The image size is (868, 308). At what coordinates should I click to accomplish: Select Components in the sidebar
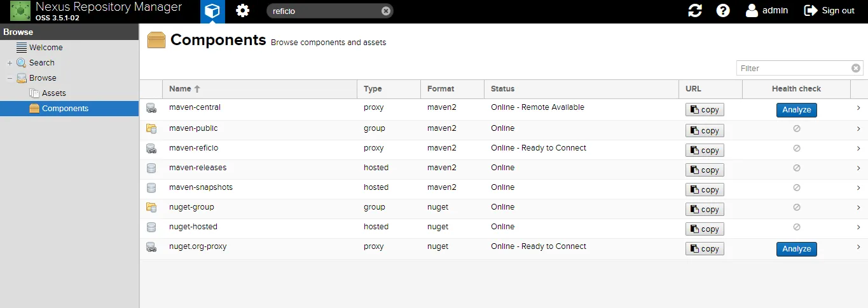[x=65, y=109]
